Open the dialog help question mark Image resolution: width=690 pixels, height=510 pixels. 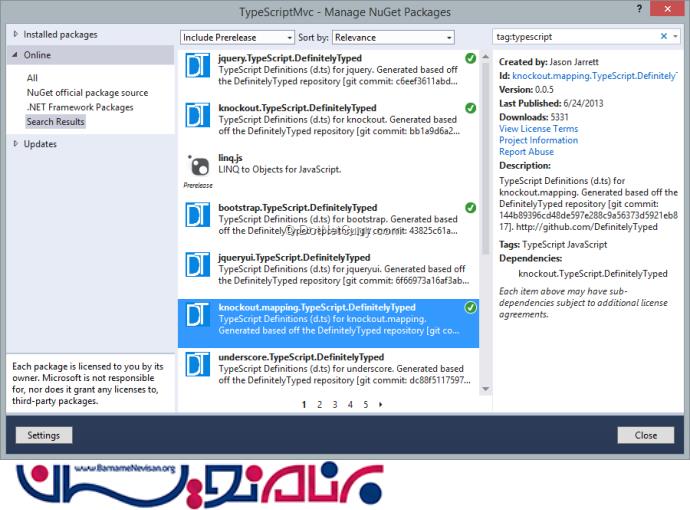(x=639, y=8)
